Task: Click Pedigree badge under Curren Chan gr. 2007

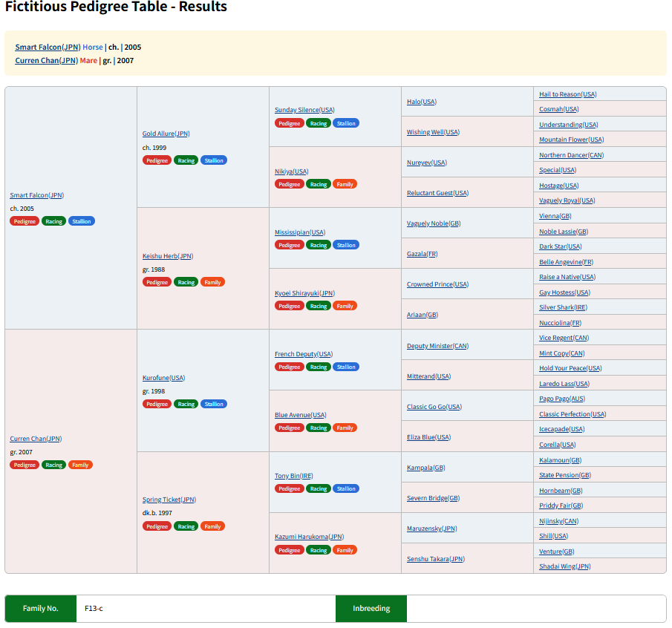Action: pos(25,465)
